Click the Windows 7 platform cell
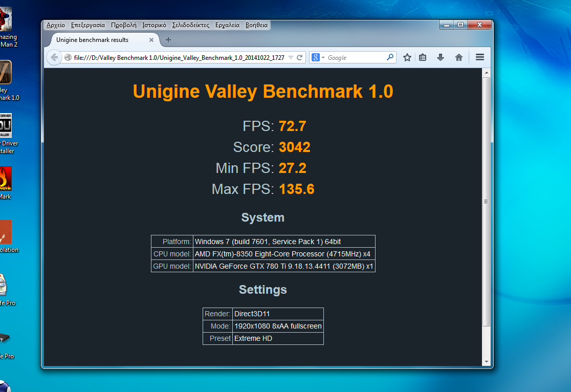Image resolution: width=571 pixels, height=392 pixels. click(x=284, y=242)
